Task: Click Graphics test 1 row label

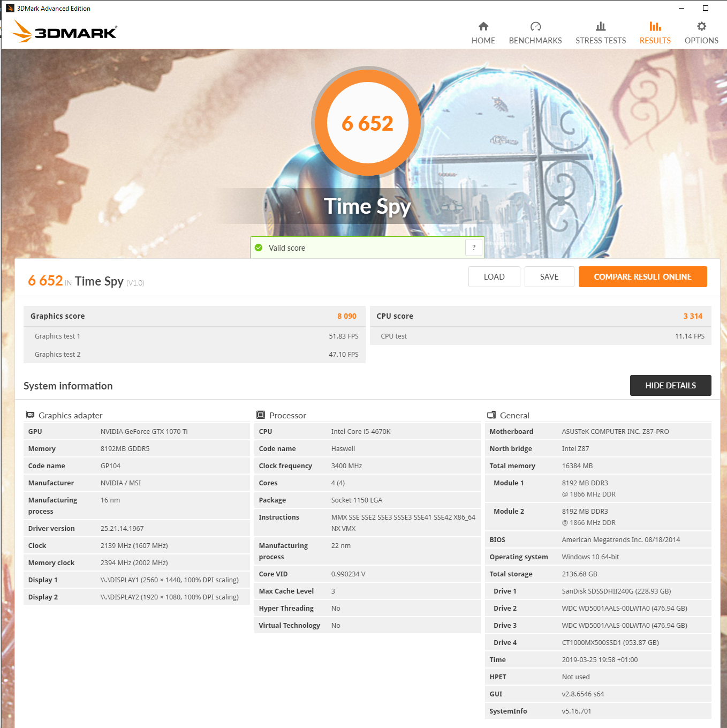Action: pos(57,336)
